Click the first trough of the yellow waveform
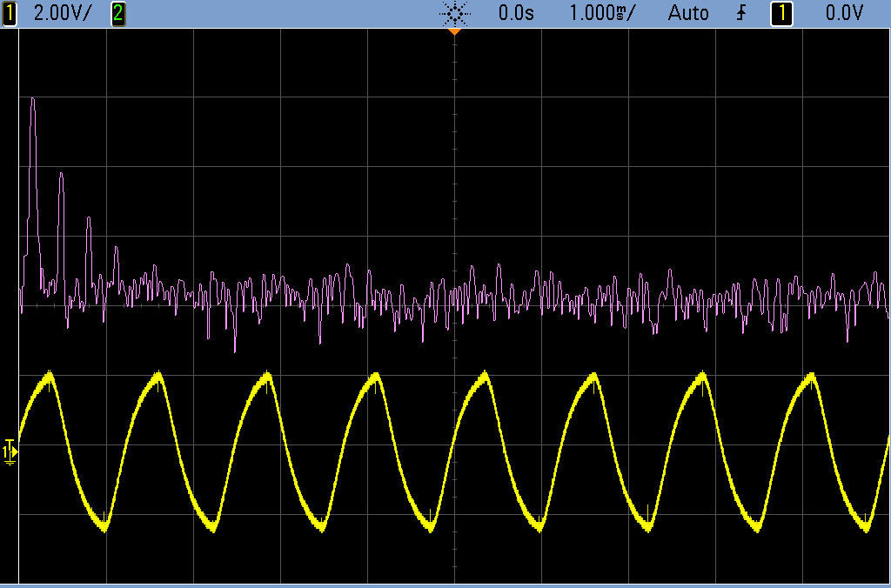The image size is (891, 588). click(104, 527)
